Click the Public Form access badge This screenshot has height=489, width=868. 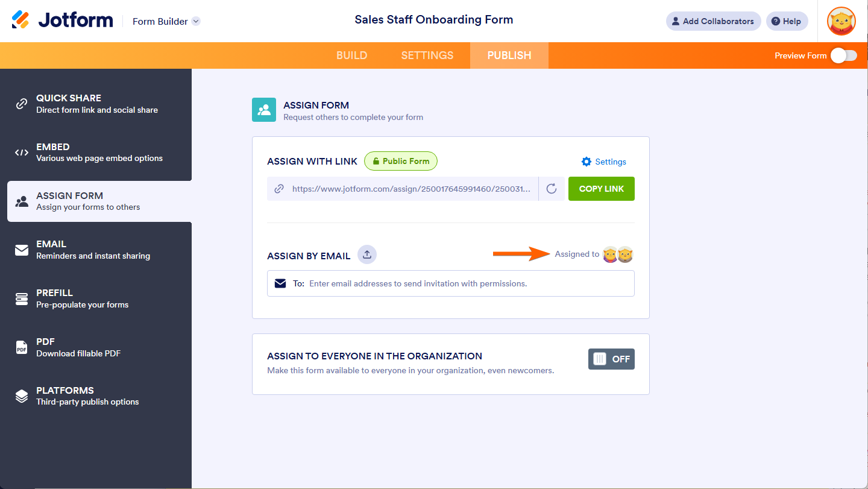[401, 161]
